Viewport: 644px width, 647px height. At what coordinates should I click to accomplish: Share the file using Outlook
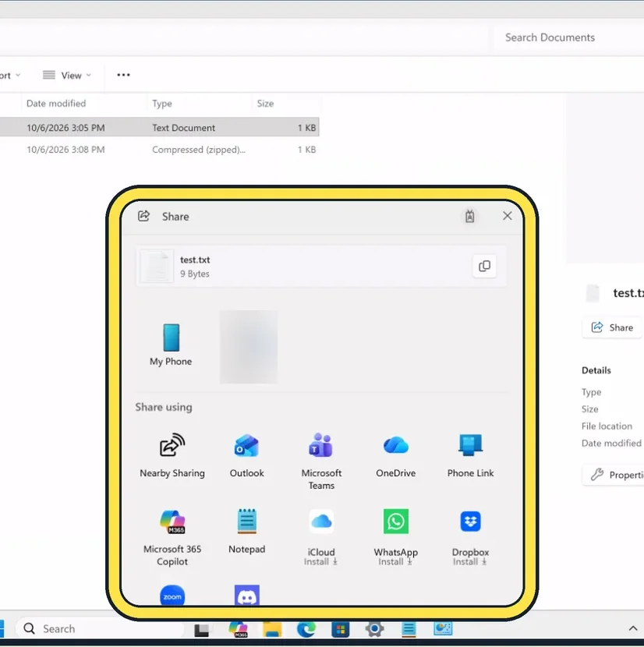(247, 455)
